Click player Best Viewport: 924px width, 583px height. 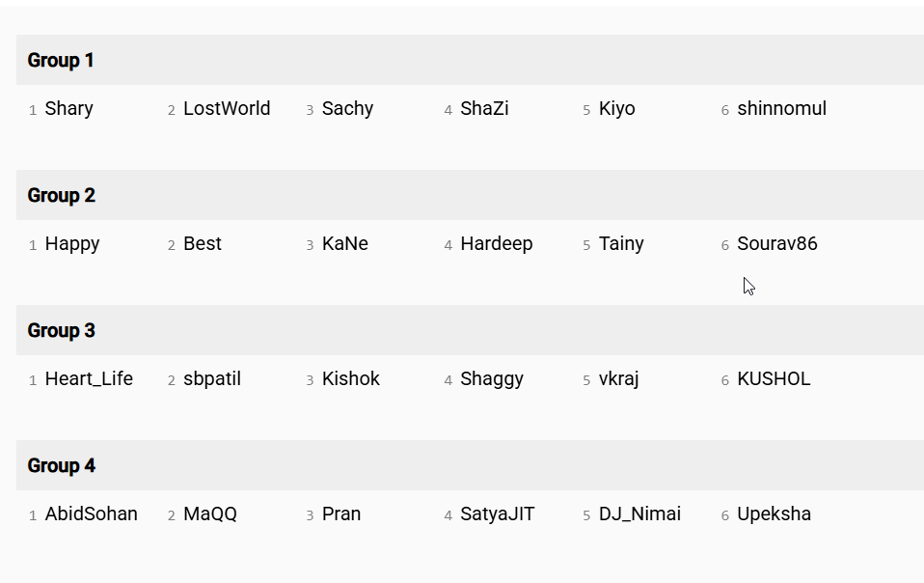tap(203, 243)
